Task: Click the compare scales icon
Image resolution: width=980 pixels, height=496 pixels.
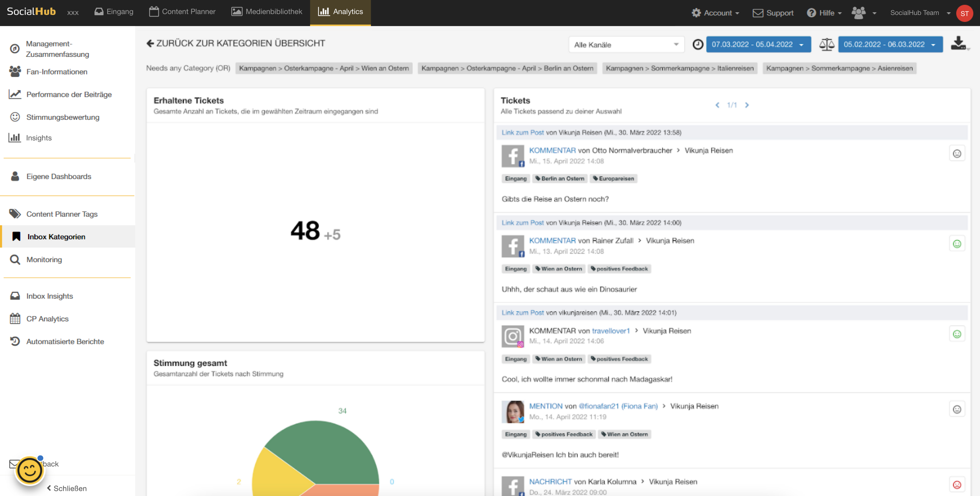Action: click(826, 45)
